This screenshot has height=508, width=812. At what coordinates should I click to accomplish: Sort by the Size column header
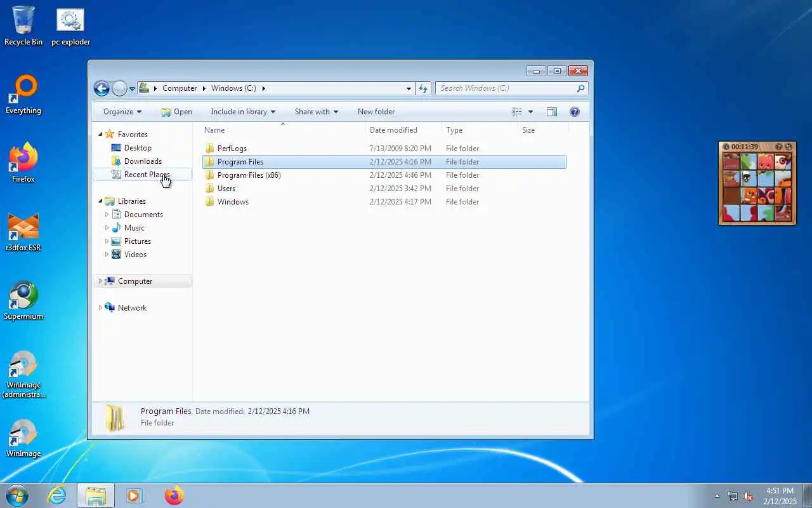(x=543, y=130)
